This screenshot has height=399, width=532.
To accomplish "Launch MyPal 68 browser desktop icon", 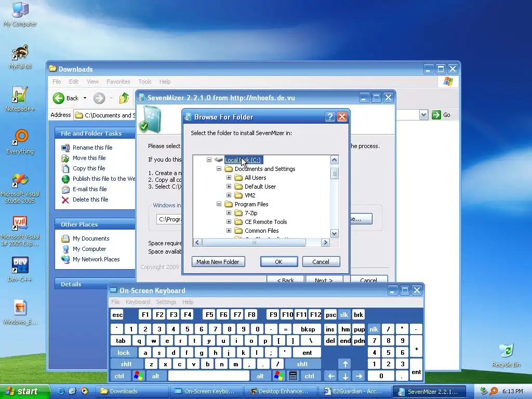I will tap(20, 57).
